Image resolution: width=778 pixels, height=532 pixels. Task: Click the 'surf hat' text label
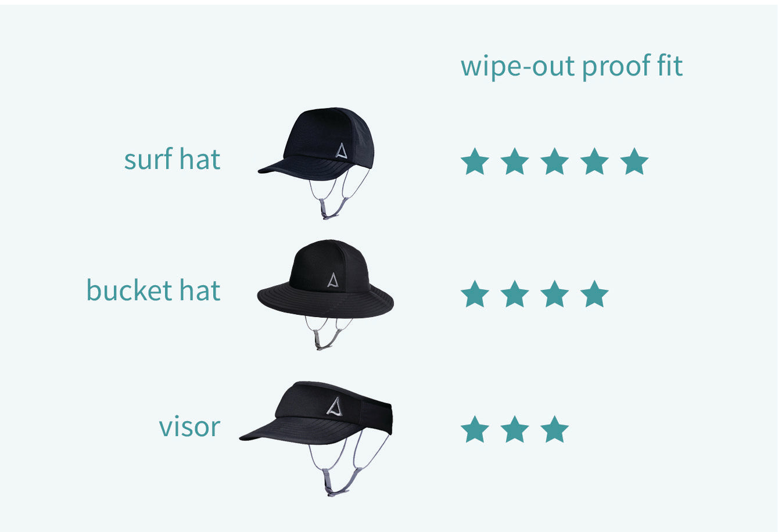click(173, 159)
